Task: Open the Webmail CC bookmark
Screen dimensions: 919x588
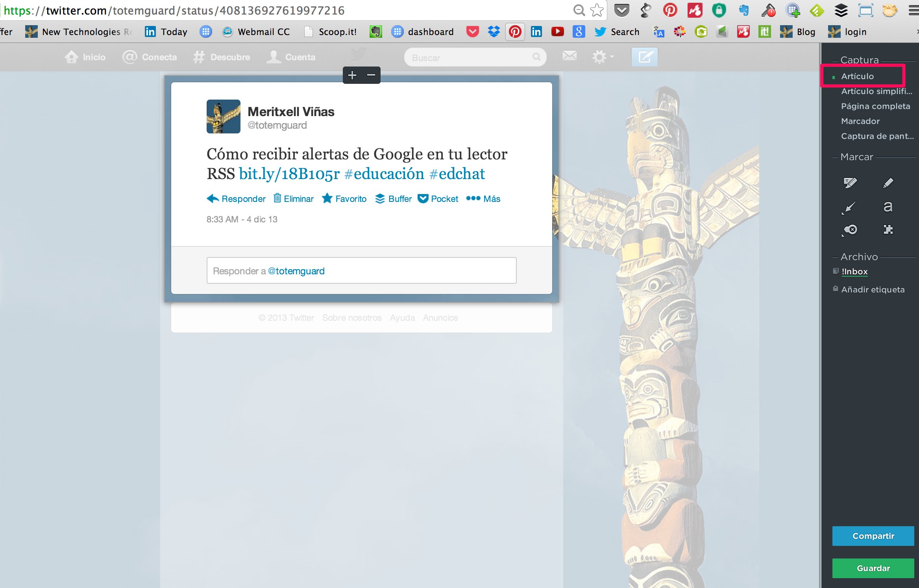Action: 256,32
